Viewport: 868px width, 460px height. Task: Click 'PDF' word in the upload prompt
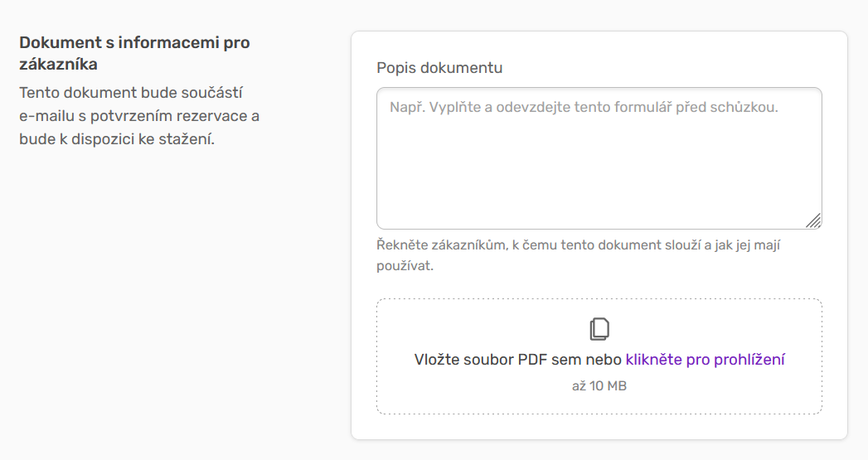pos(532,360)
